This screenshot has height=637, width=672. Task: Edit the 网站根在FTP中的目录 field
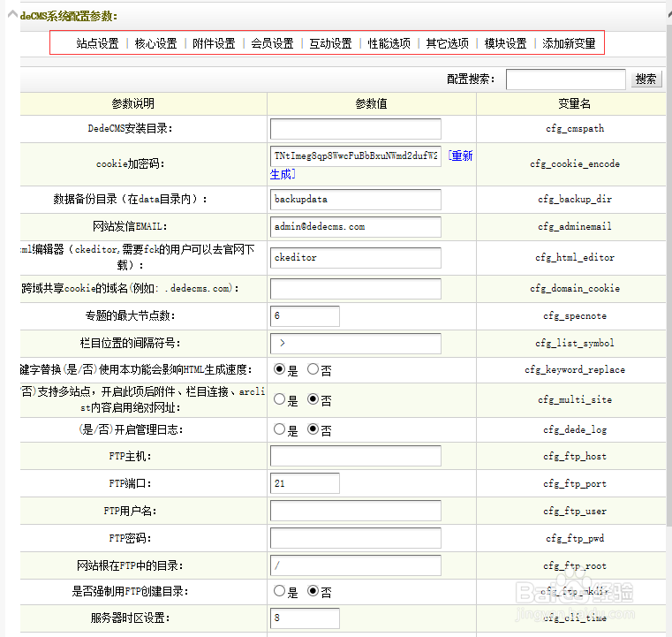(355, 565)
